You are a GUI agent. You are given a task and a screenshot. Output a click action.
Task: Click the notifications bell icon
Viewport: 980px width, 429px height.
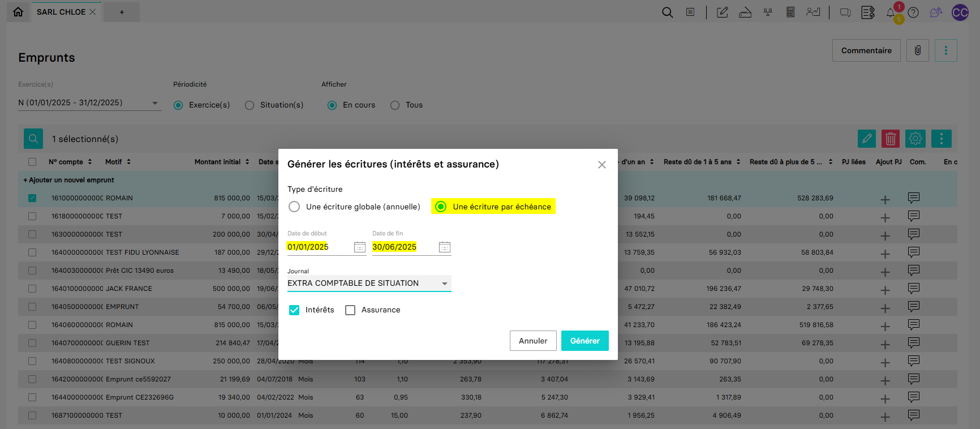[891, 13]
